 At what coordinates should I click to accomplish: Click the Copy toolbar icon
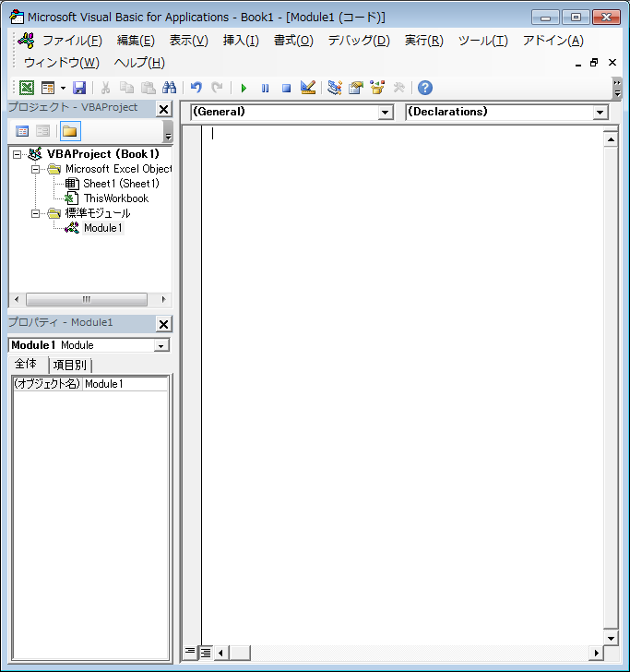coord(126,88)
